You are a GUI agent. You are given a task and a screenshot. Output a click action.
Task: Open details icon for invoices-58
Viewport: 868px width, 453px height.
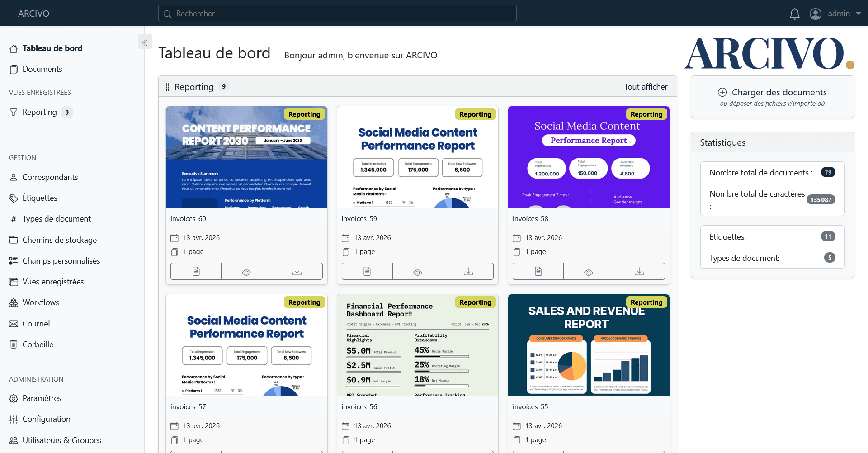click(538, 271)
